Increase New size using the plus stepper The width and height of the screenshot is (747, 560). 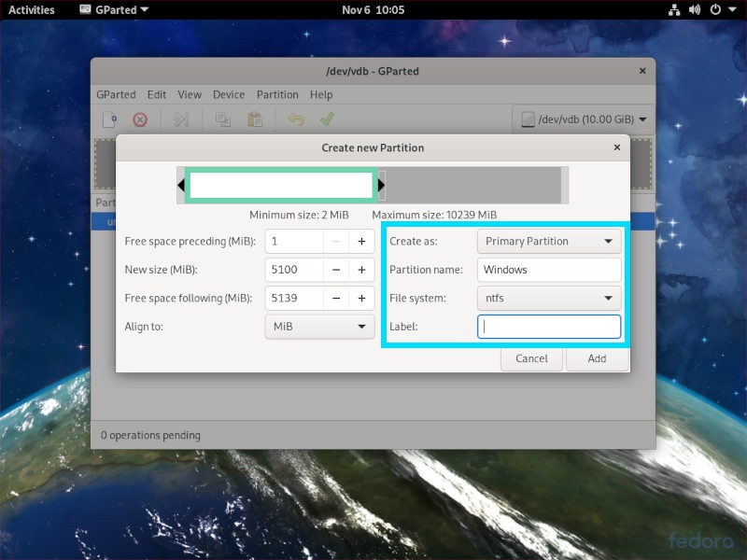[x=361, y=270]
